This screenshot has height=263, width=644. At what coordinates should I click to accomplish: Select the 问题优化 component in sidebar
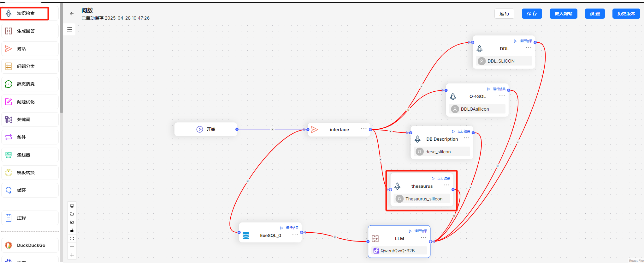coord(30,102)
